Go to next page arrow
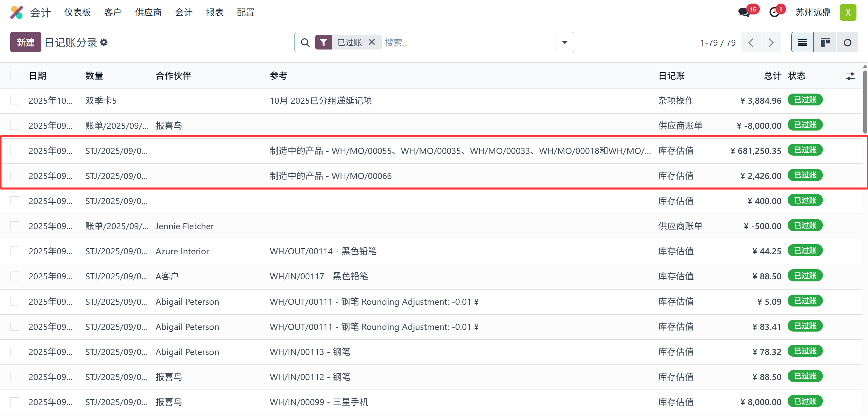The width and height of the screenshot is (868, 416). point(771,42)
